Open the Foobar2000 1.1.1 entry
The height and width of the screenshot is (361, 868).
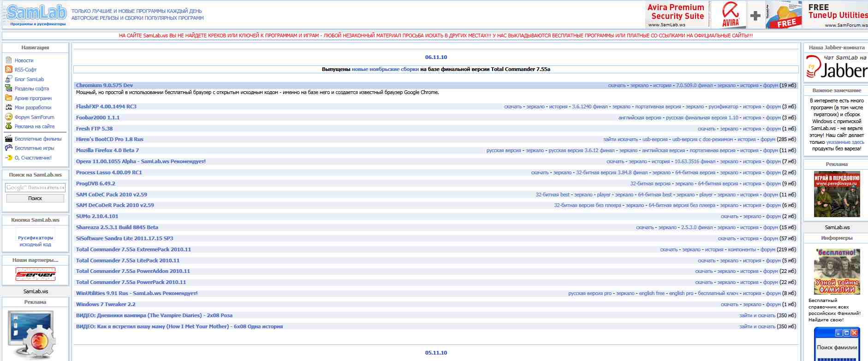click(x=98, y=118)
